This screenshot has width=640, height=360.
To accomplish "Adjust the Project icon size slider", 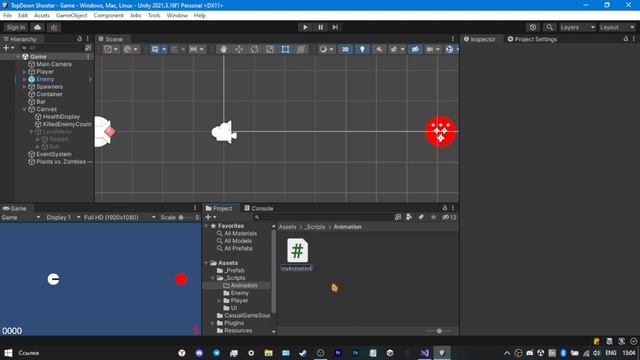I will (x=439, y=331).
